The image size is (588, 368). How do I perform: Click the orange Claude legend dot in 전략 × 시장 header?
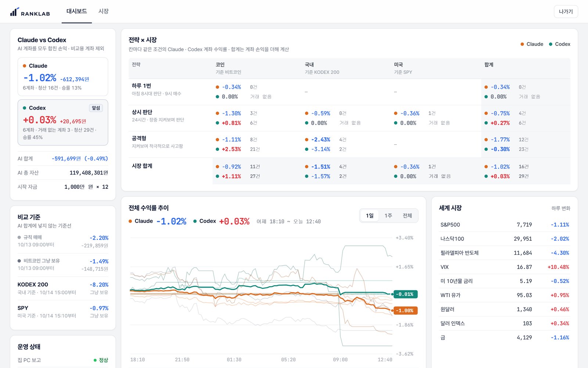tap(522, 44)
